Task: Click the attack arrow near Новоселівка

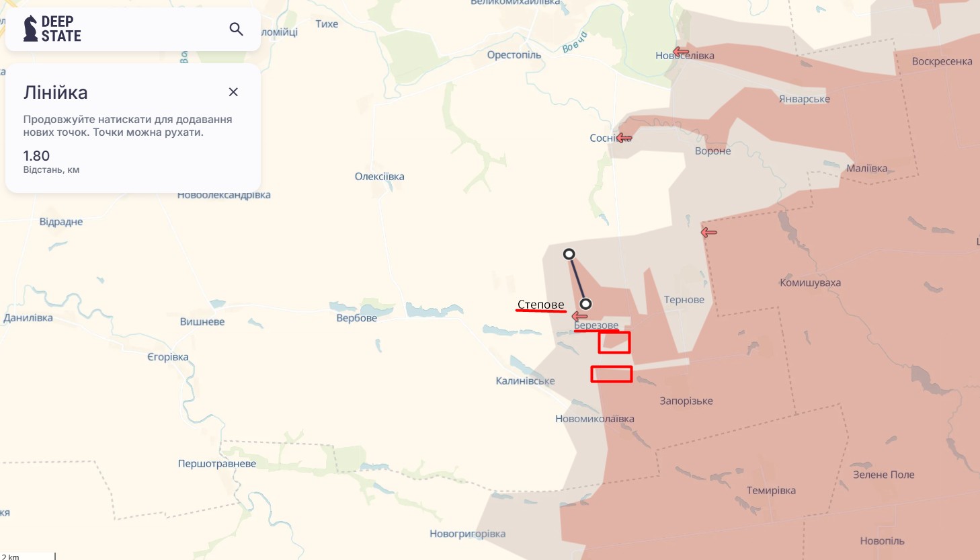Action: [681, 52]
